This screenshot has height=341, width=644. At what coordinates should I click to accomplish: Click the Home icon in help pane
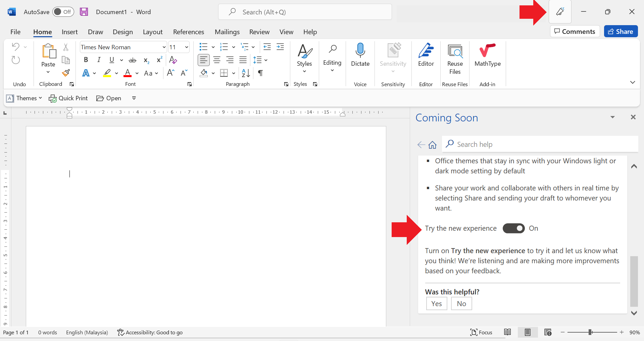pos(432,145)
